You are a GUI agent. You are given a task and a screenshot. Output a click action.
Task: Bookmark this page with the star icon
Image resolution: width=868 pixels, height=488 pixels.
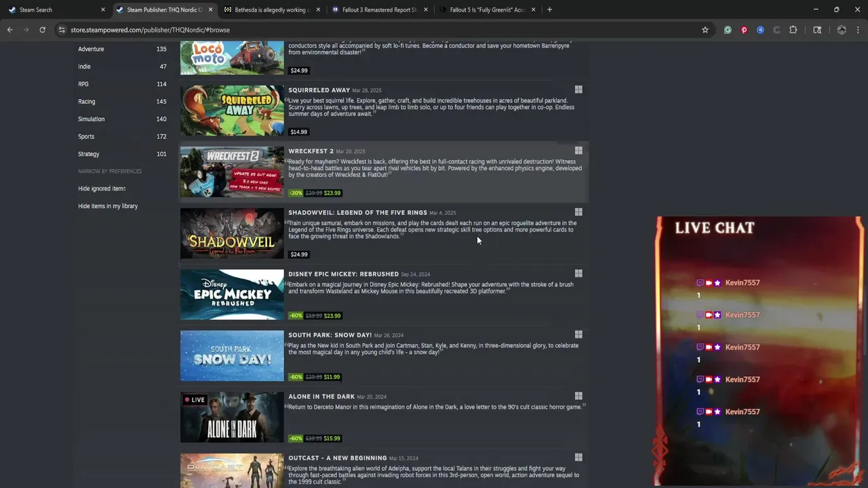click(x=705, y=30)
